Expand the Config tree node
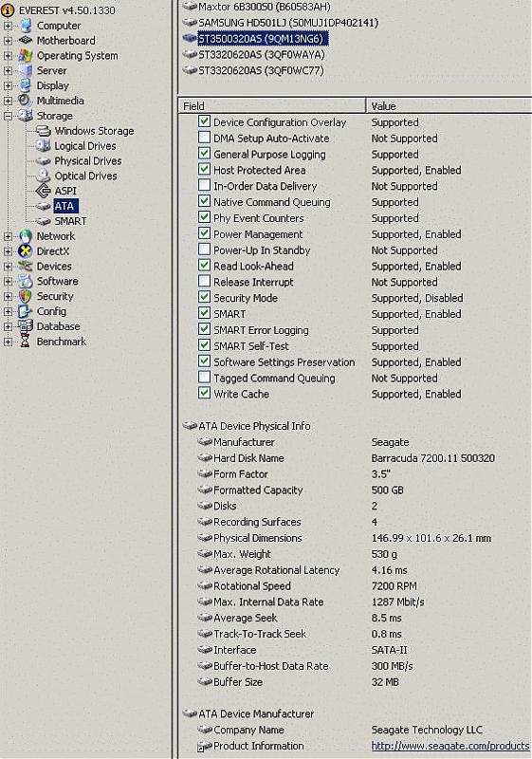Screen dimensions: 532x759 [x=8, y=311]
